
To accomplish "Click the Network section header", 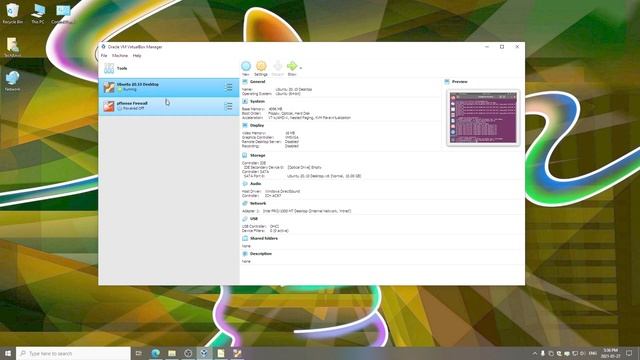I will [258, 203].
